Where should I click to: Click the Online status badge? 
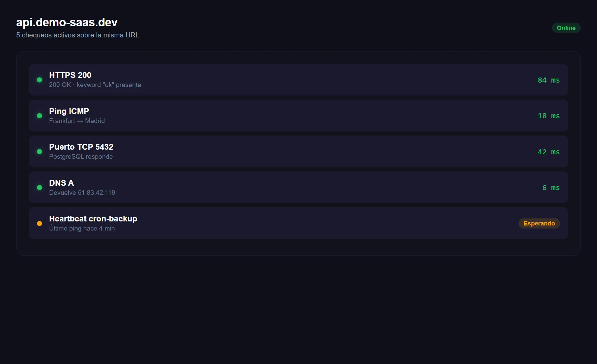pos(566,28)
